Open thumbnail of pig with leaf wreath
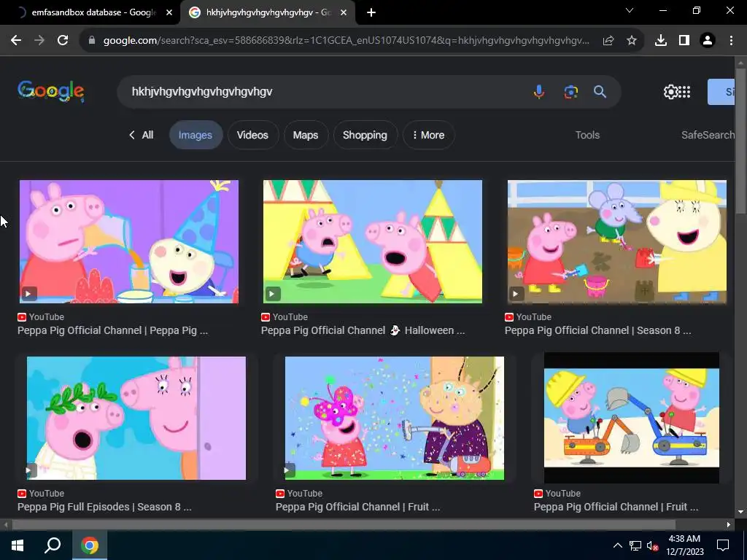Image resolution: width=747 pixels, height=560 pixels. [136, 418]
